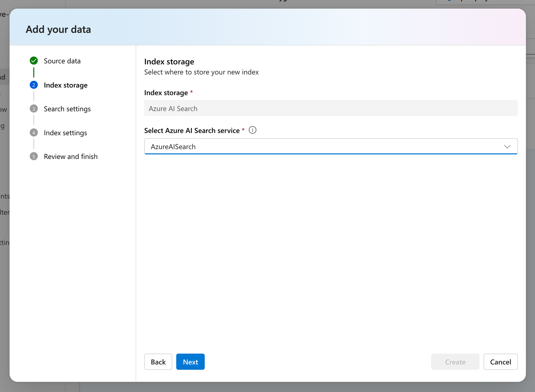Click the disabled Create button
Viewport: 535px width, 392px height.
[x=455, y=362]
